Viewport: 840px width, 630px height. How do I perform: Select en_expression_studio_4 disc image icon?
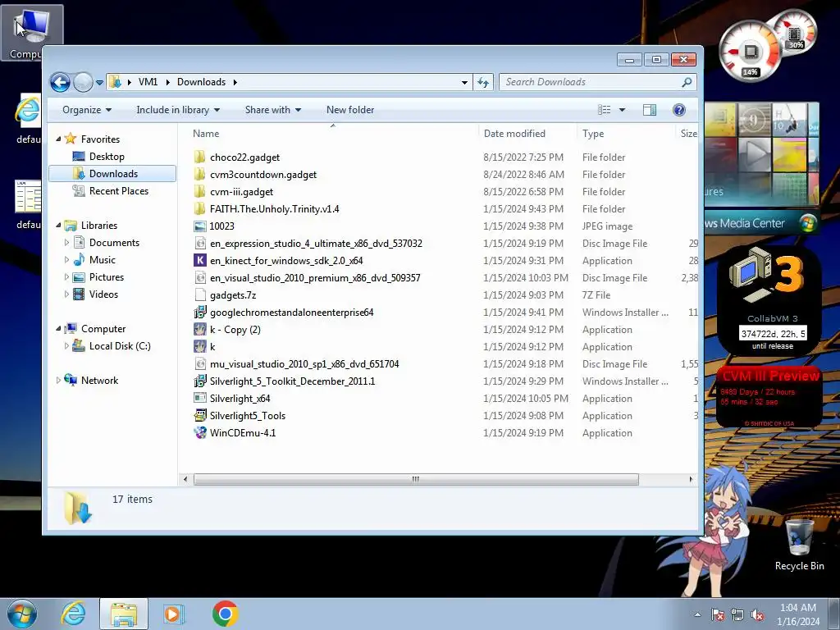pos(200,243)
